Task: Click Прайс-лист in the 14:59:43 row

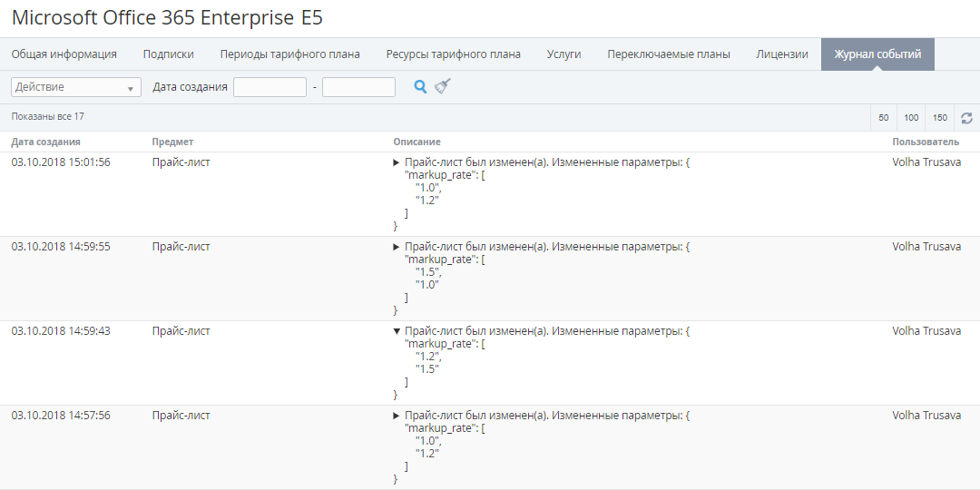Action: coord(181,331)
